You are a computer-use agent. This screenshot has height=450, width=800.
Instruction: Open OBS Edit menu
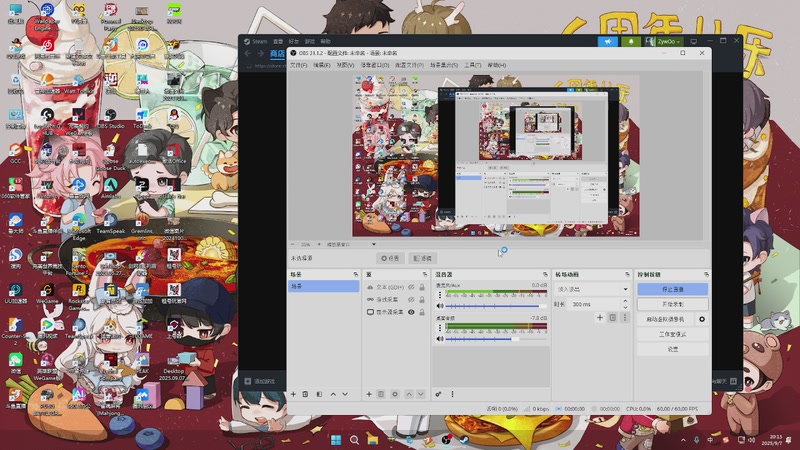[321, 65]
